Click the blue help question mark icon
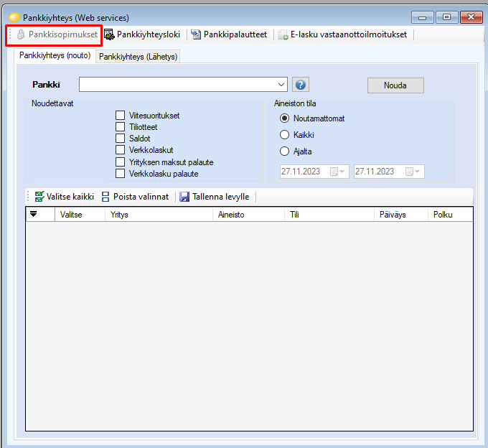Screen dimensions: 488x448 (x=301, y=85)
